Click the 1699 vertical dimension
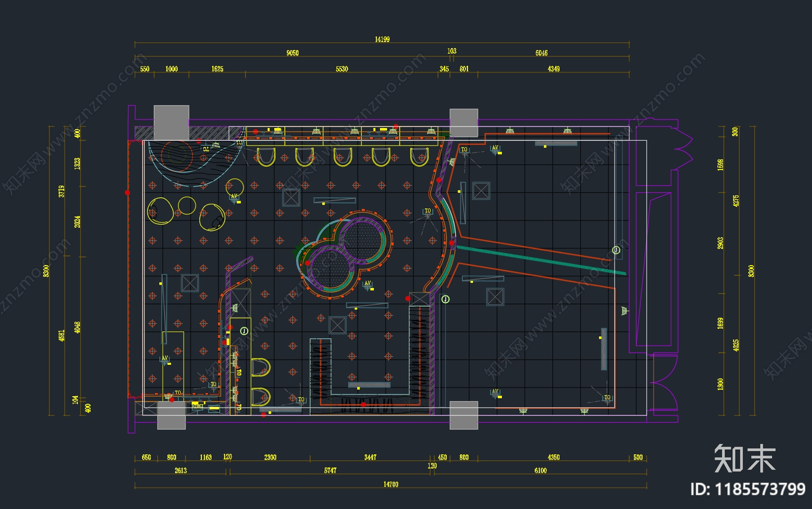 click(720, 323)
